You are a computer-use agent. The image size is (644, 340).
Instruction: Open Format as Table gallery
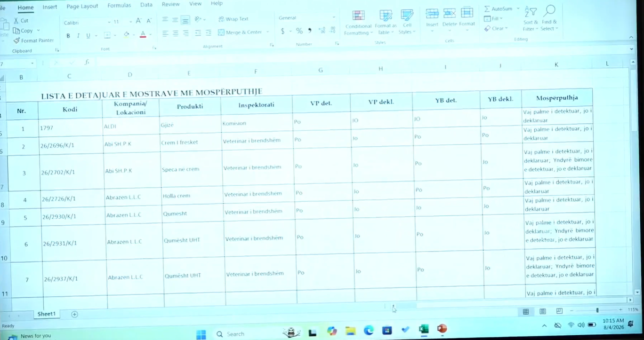pyautogui.click(x=386, y=23)
